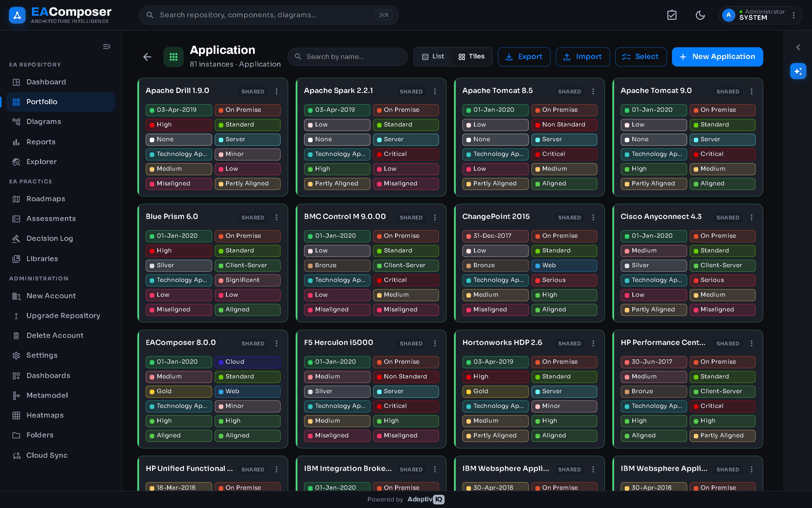Viewport: 812px width, 508px height.
Task: Click the EAComposer logo icon
Action: click(17, 15)
